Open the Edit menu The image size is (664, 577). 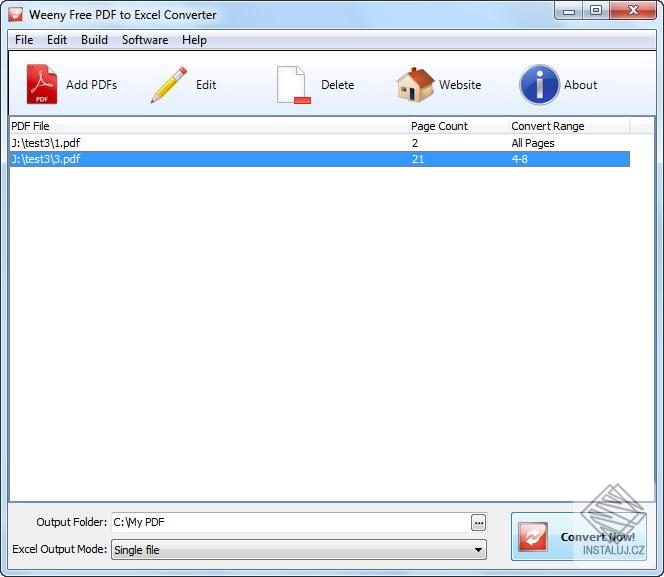click(57, 40)
